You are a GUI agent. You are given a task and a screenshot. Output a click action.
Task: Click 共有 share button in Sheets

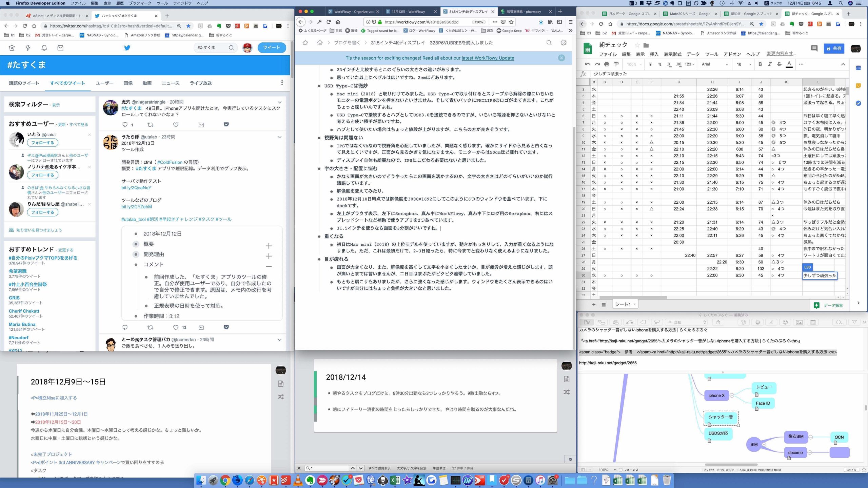coord(834,48)
